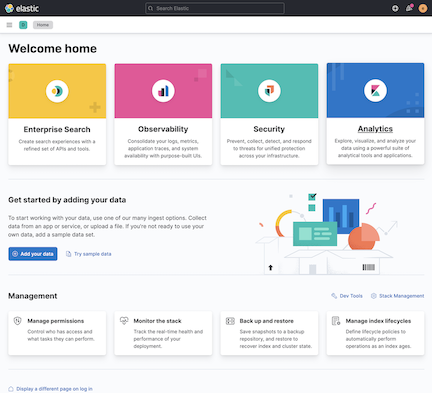This screenshot has height=393, width=432.
Task: Click the Monitor the stack heartbeat icon
Action: click(124, 321)
